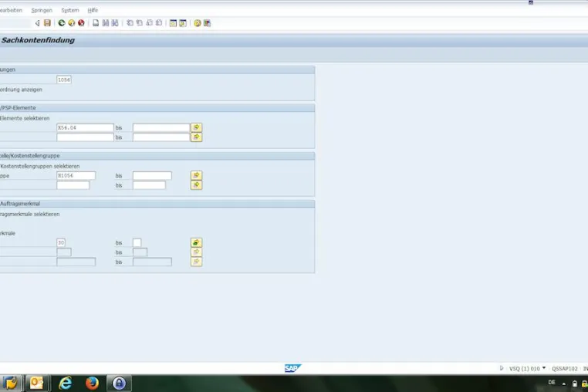Viewport: 588px width, 392px height.
Task: Open Firefox from the taskbar
Action: [x=92, y=383]
